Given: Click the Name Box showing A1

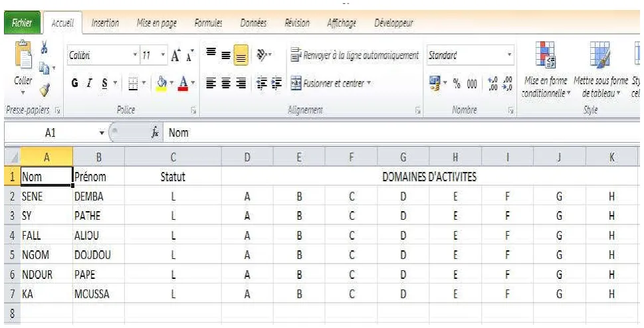Looking at the screenshot, I should [51, 133].
